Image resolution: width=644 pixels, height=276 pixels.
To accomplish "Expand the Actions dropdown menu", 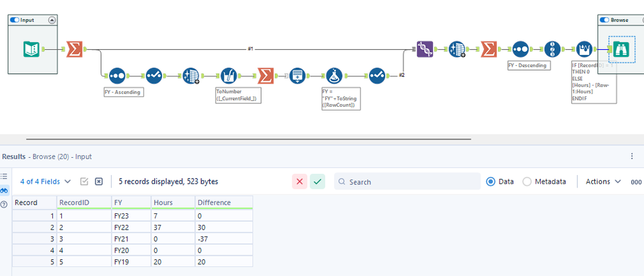I will point(603,182).
